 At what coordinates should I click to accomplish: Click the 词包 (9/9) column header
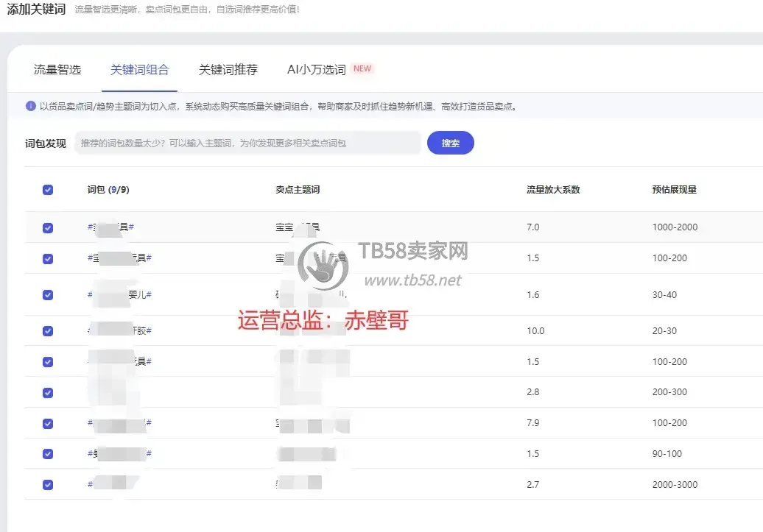(108, 190)
